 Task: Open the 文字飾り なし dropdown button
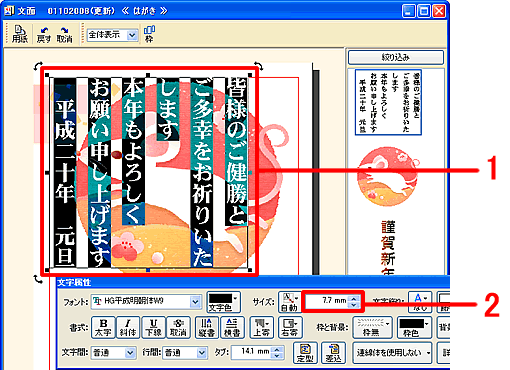point(420,302)
